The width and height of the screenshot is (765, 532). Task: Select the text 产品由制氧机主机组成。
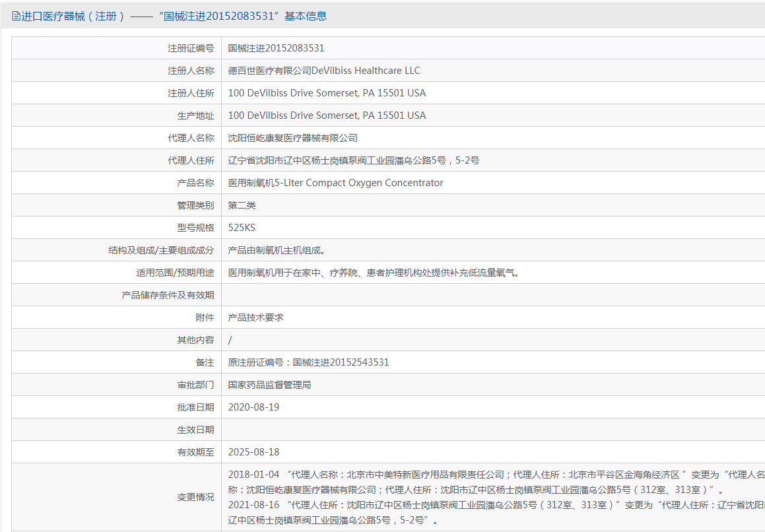277,250
